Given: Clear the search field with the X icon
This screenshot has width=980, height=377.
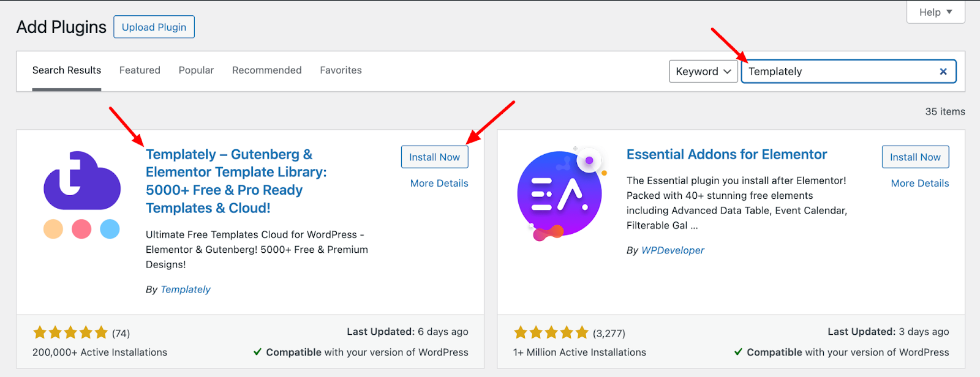Looking at the screenshot, I should [x=943, y=72].
